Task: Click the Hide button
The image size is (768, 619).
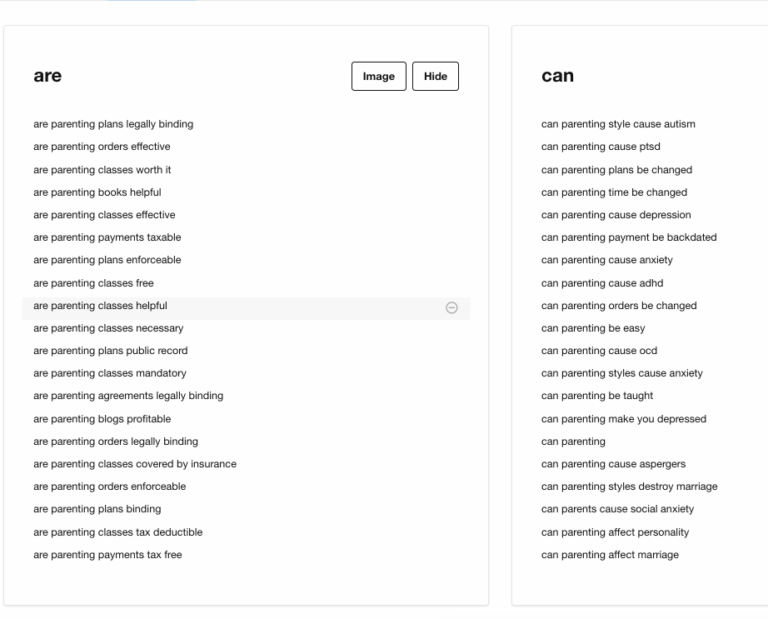Action: click(x=435, y=77)
